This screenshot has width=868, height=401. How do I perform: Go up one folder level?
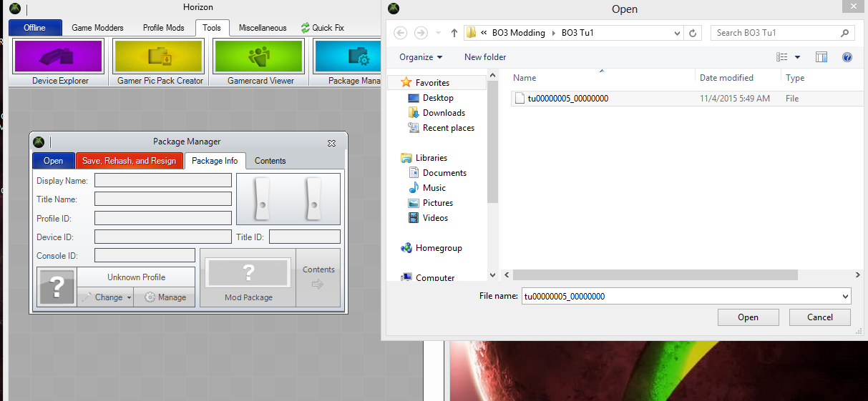click(454, 33)
